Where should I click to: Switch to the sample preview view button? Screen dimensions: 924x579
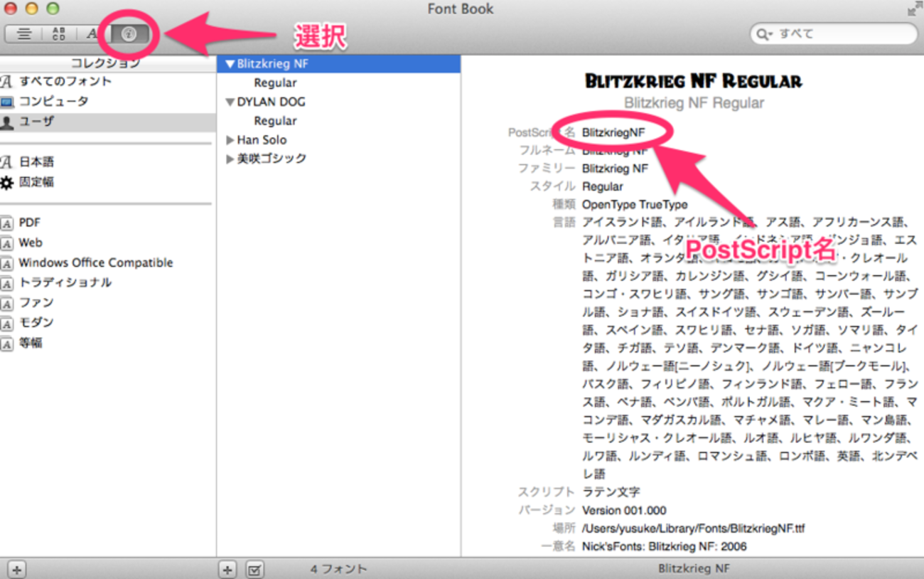[23, 33]
